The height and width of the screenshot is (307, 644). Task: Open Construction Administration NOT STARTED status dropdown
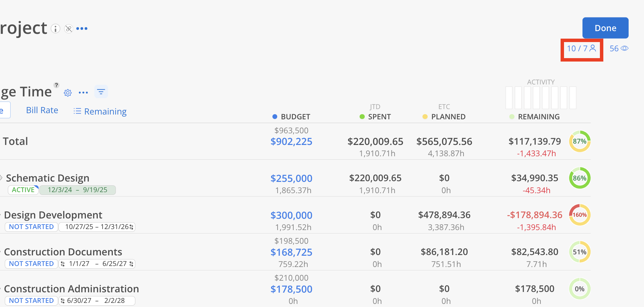(31, 301)
